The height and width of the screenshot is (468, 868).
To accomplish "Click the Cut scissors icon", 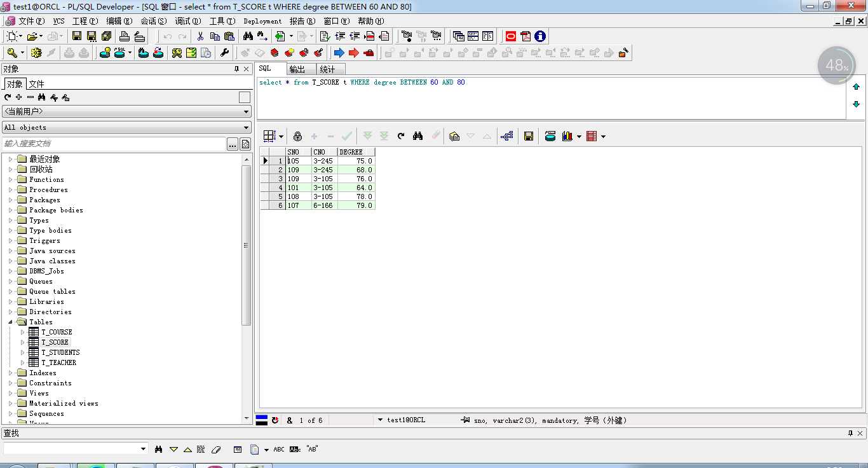I will click(x=200, y=36).
